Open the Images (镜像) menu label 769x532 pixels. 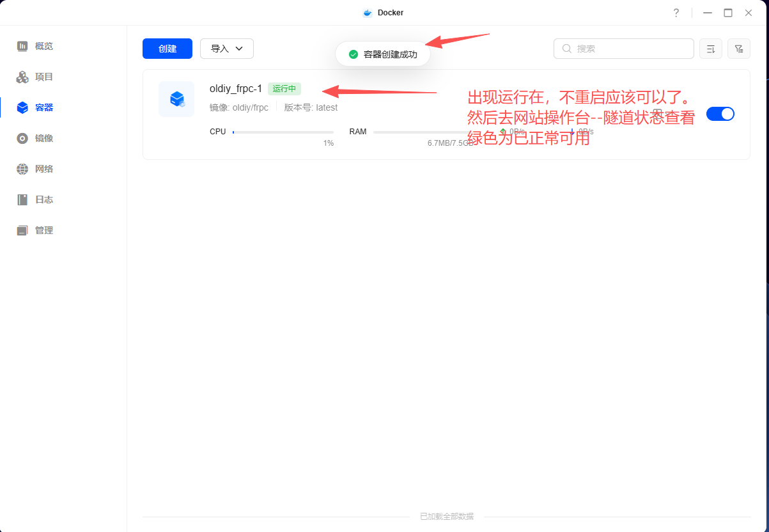tap(44, 138)
